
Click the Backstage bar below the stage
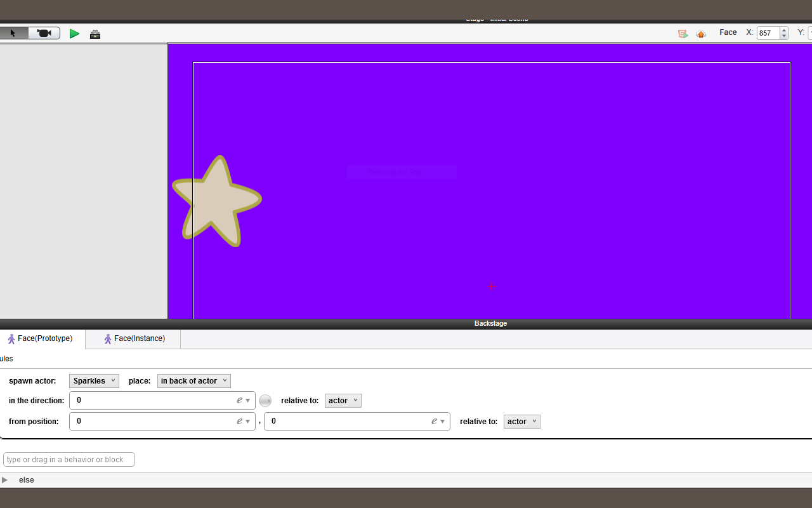[490, 323]
